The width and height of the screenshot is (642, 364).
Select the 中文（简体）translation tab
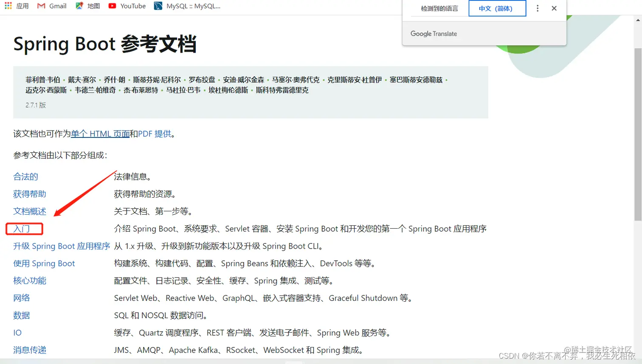(x=497, y=8)
